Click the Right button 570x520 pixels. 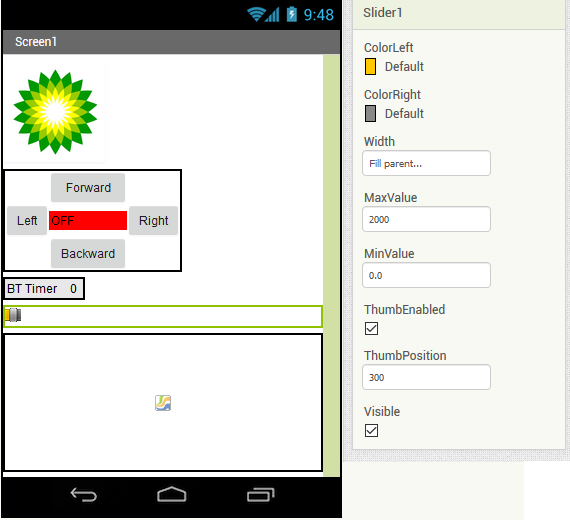coord(153,220)
